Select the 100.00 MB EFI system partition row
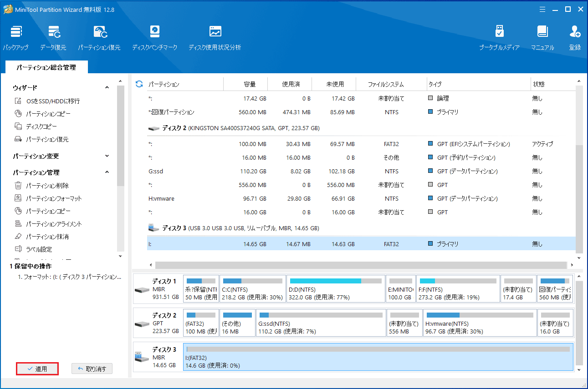Image resolution: width=588 pixels, height=389 pixels. (361, 144)
